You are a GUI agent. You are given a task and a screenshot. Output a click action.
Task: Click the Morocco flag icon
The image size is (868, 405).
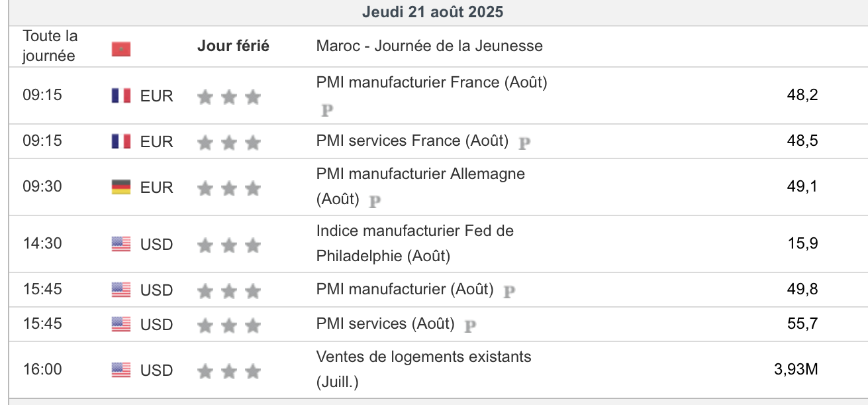121,49
